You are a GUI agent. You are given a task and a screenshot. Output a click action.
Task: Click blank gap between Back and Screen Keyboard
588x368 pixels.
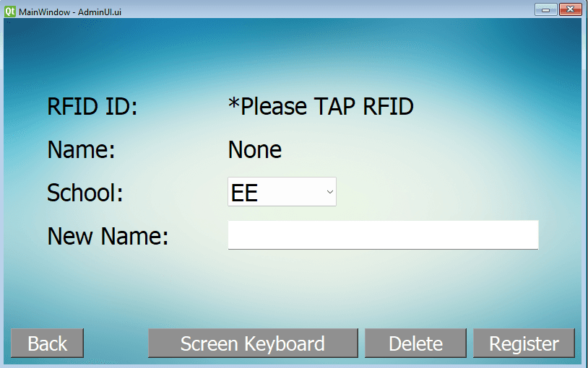116,343
